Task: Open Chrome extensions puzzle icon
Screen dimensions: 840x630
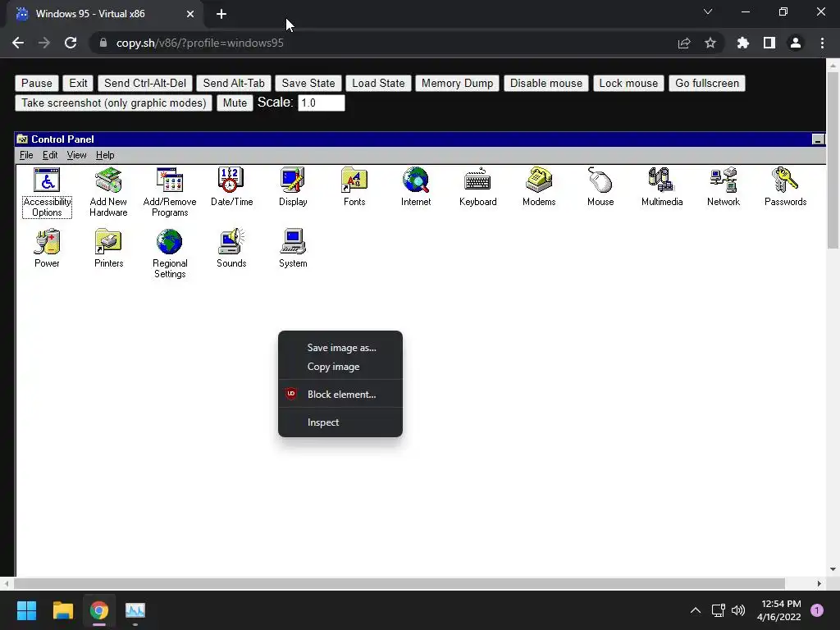Action: coord(742,43)
